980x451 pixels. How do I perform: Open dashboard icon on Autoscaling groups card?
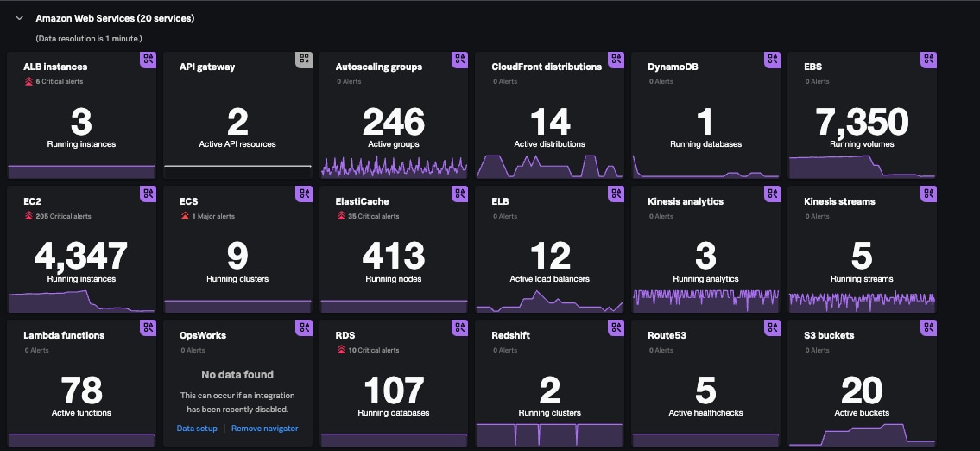tap(460, 60)
